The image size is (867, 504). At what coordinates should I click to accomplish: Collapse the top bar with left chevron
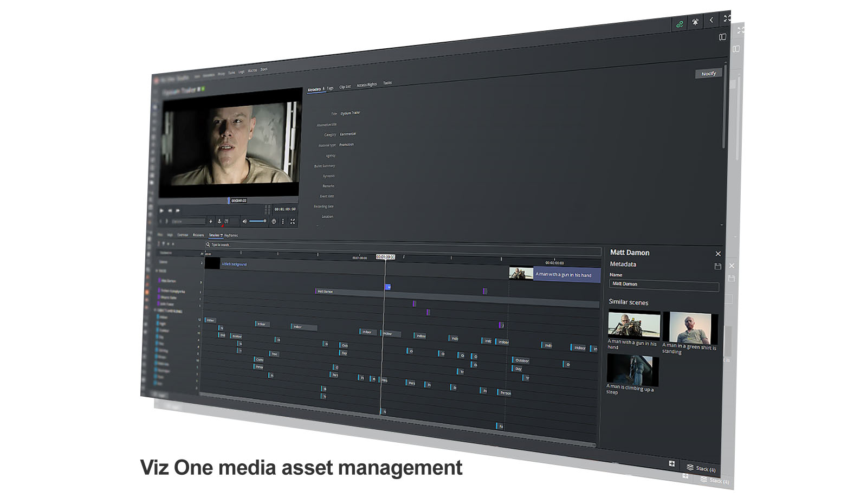click(x=711, y=20)
